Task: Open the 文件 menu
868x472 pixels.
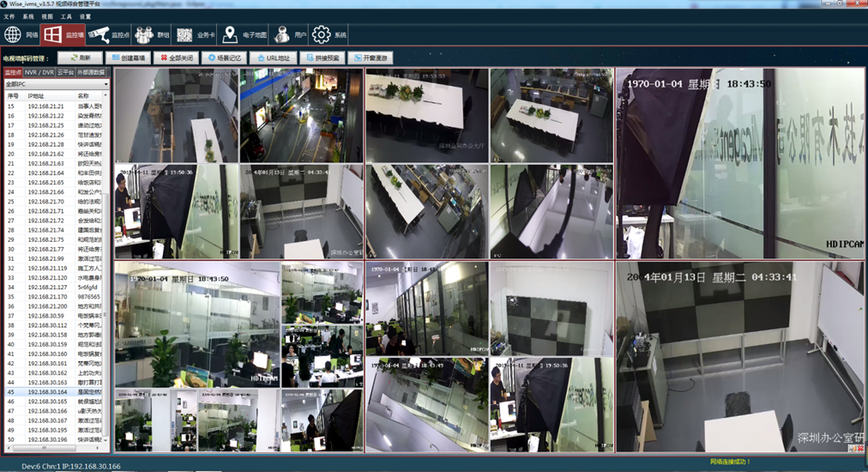Action: pos(9,16)
